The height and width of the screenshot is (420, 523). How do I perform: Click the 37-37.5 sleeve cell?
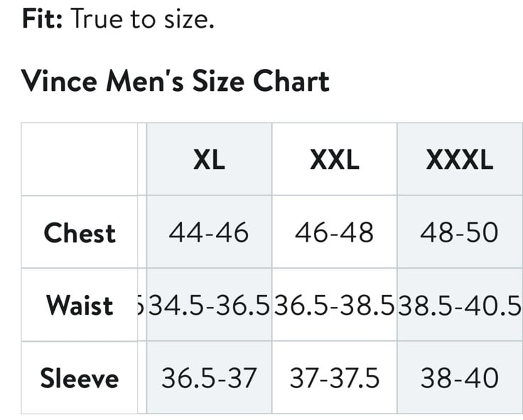pos(335,378)
